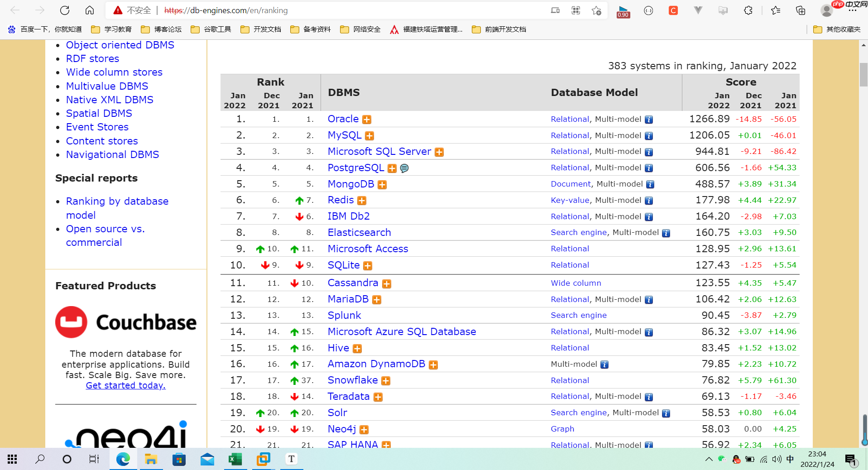868x470 pixels.
Task: Expand details for Oracle with its plus icon
Action: point(367,120)
